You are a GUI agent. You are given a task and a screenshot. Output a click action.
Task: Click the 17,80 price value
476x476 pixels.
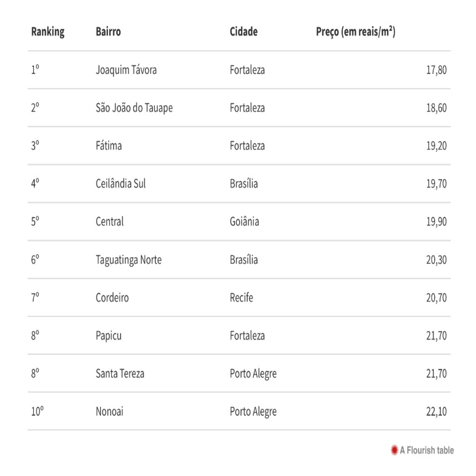[x=436, y=70]
